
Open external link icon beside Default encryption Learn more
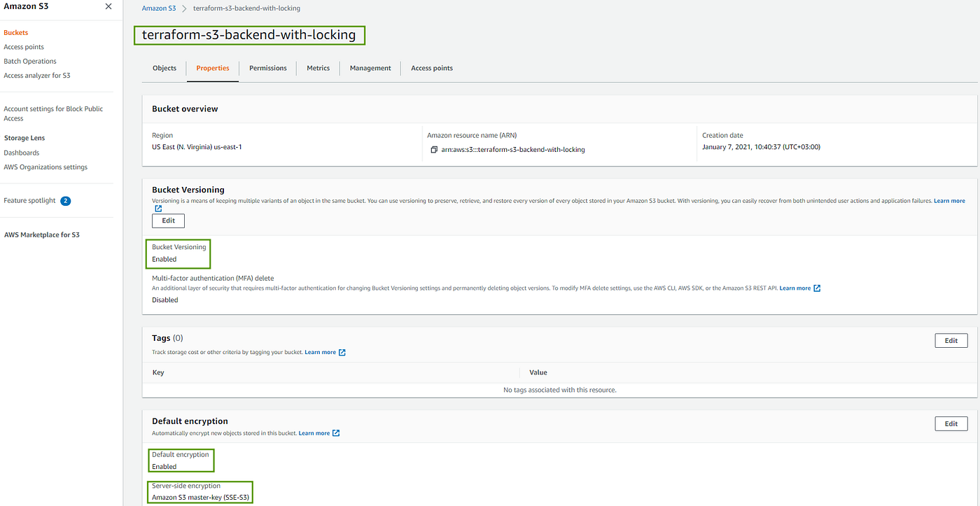pos(336,433)
